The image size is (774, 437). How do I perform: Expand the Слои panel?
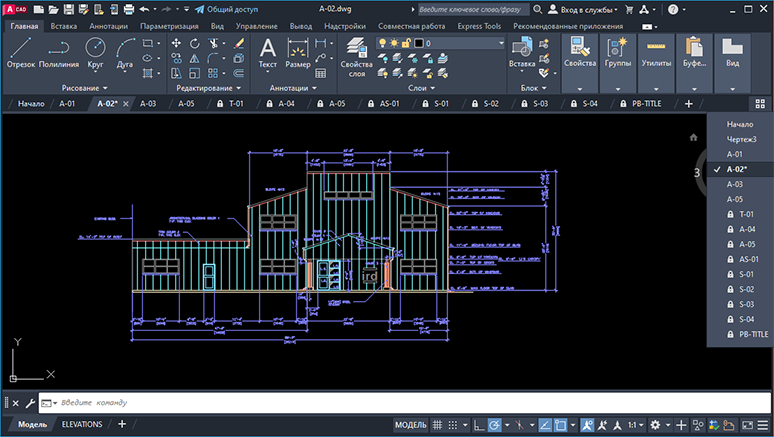coord(422,88)
